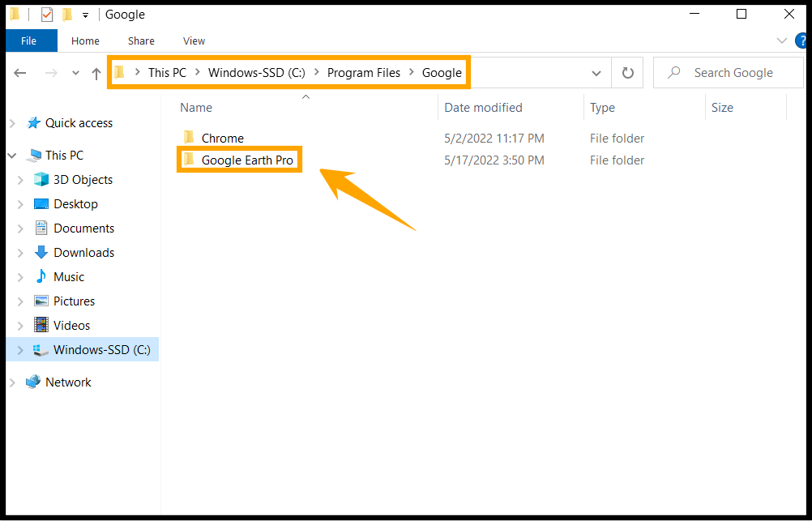The height and width of the screenshot is (521, 812).
Task: Select the Windows-SSD (C:) drive icon in sidebar
Action: [x=41, y=350]
